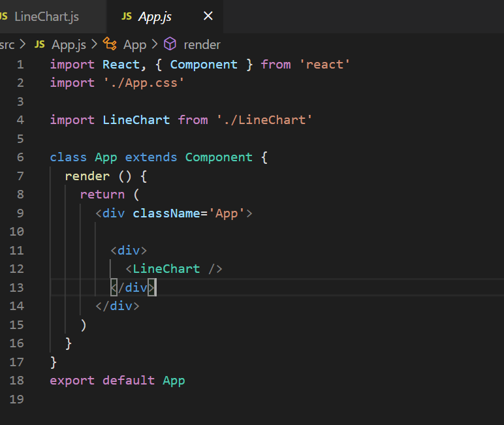
Task: Click the JS icon on App.js tab
Action: tap(126, 16)
